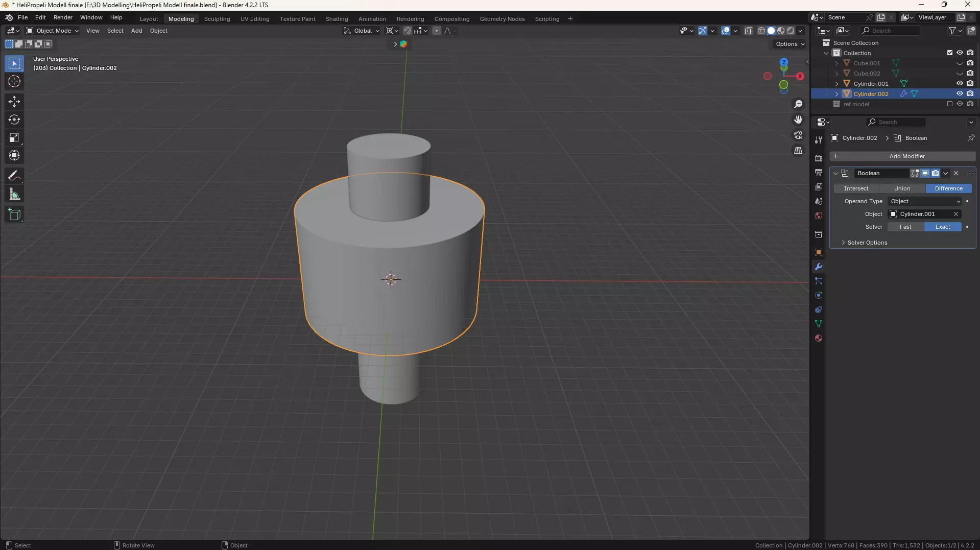Viewport: 980px width, 550px height.
Task: Uncheck the Collection exclude checkbox
Action: point(950,53)
